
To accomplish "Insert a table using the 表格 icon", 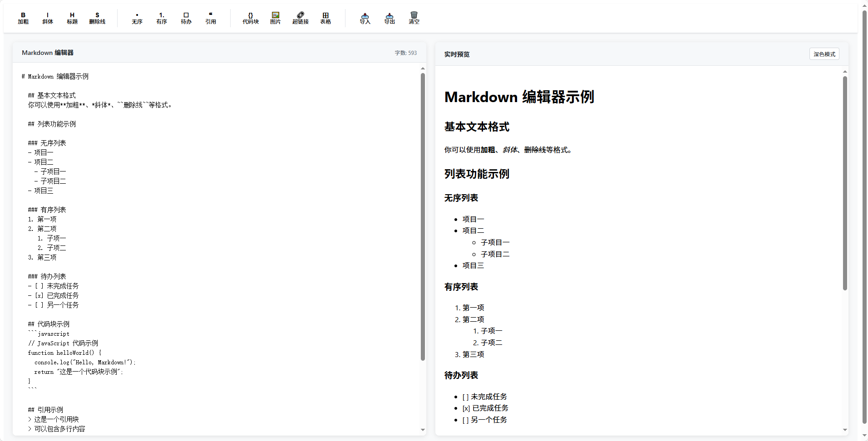I will [325, 18].
